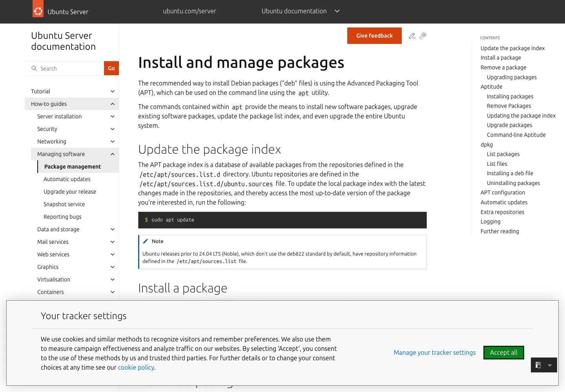The image size is (565, 392).
Task: Collapse the Managing software chevron
Action: pyautogui.click(x=113, y=154)
